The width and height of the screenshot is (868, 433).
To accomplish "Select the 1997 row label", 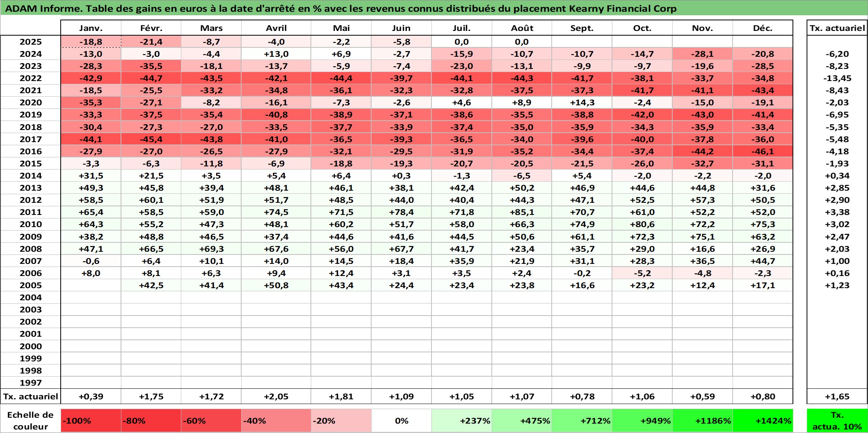I will click(x=31, y=383).
